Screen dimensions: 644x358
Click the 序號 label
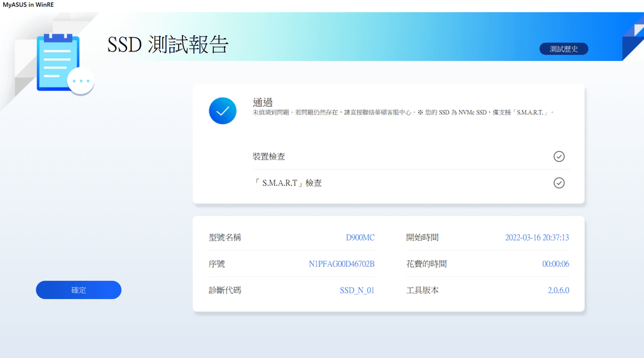[x=216, y=264]
